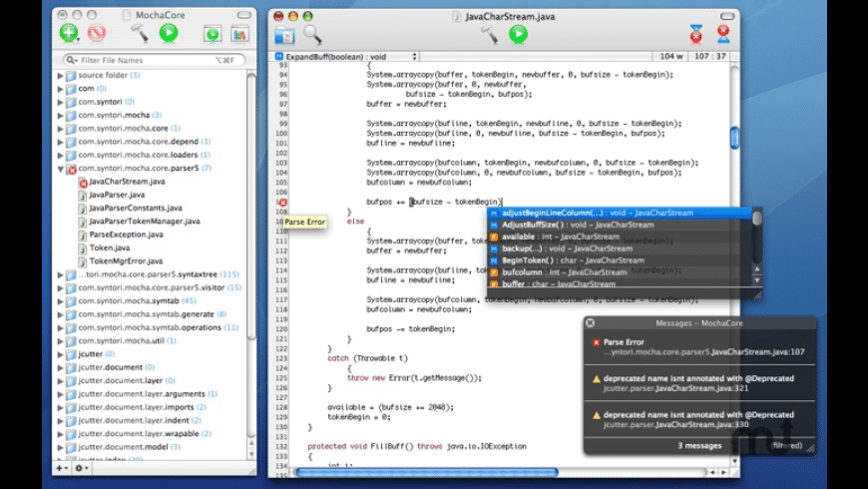868x489 pixels.
Task: Click the red stop icon in MochaCore toolbar
Action: pyautogui.click(x=97, y=34)
